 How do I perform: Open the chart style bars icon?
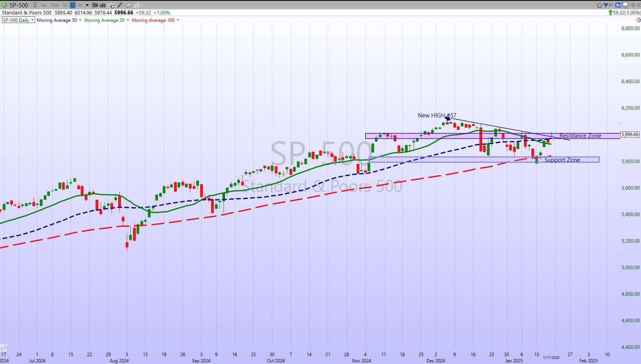pyautogui.click(x=103, y=5)
